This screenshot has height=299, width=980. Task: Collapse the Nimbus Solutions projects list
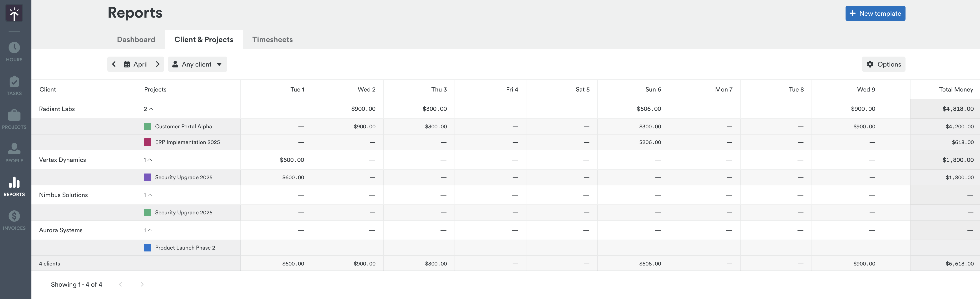(x=150, y=195)
